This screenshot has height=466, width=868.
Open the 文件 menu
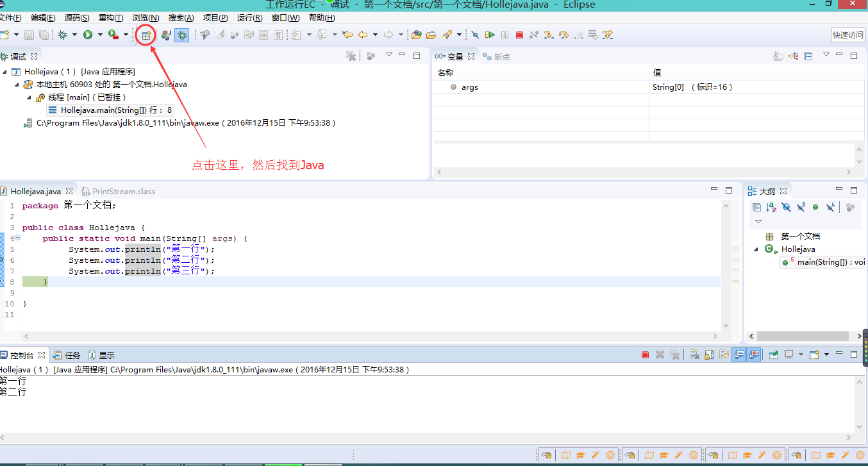click(x=10, y=17)
